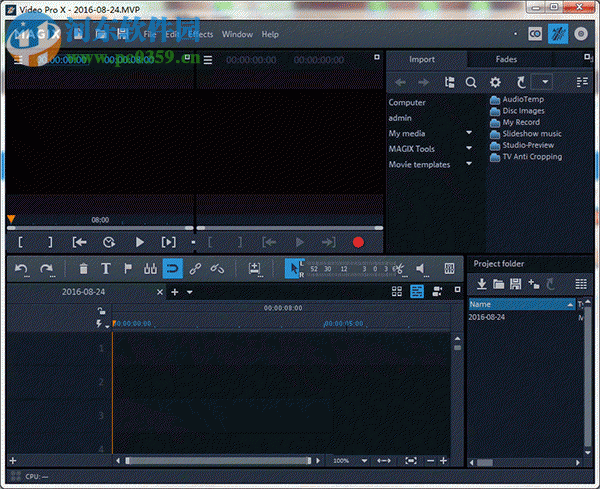The height and width of the screenshot is (489, 600).
Task: Expand the My media dropdown
Action: (469, 133)
